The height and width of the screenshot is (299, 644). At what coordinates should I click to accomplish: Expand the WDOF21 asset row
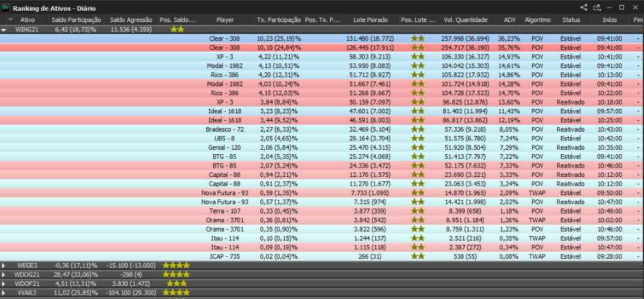click(x=4, y=284)
